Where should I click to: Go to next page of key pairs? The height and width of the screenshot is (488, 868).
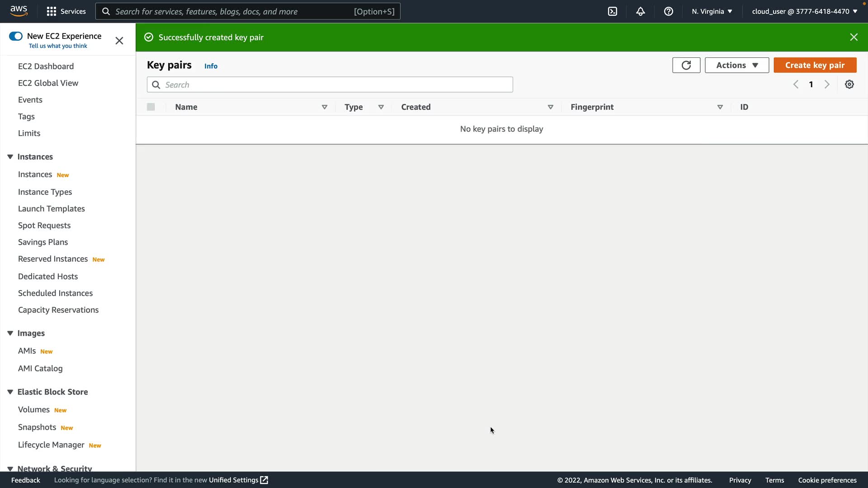[827, 84]
